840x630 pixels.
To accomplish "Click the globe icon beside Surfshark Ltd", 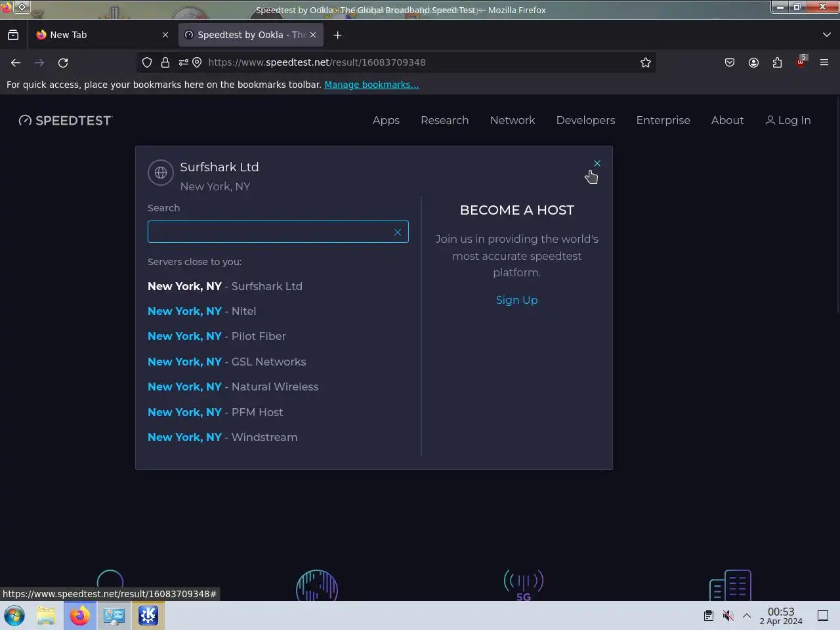I will [161, 173].
